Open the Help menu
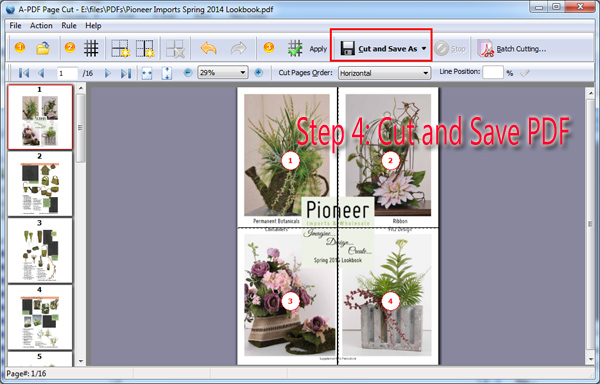This screenshot has width=600, height=384. click(93, 26)
